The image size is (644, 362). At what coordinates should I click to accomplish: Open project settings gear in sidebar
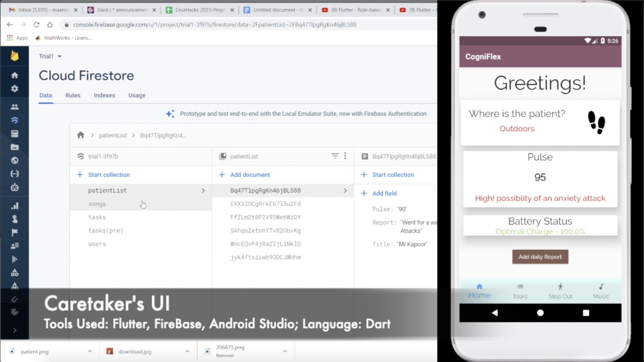point(15,89)
